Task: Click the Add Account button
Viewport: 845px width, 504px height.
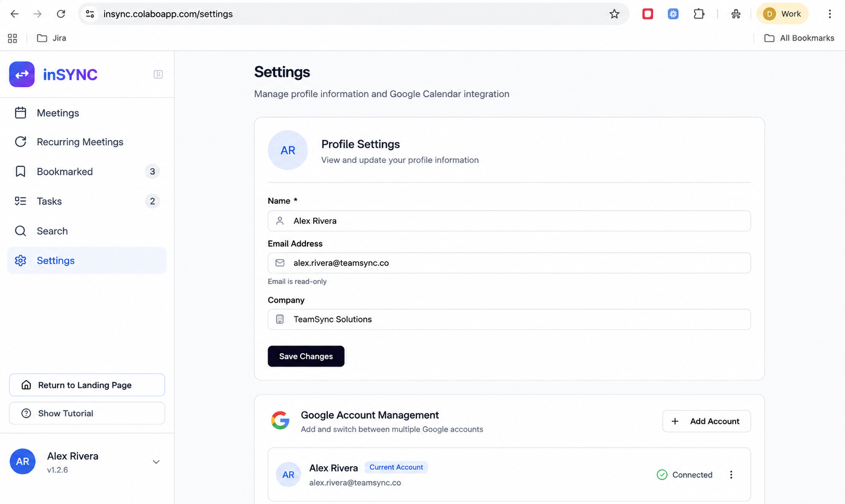Action: 707,421
